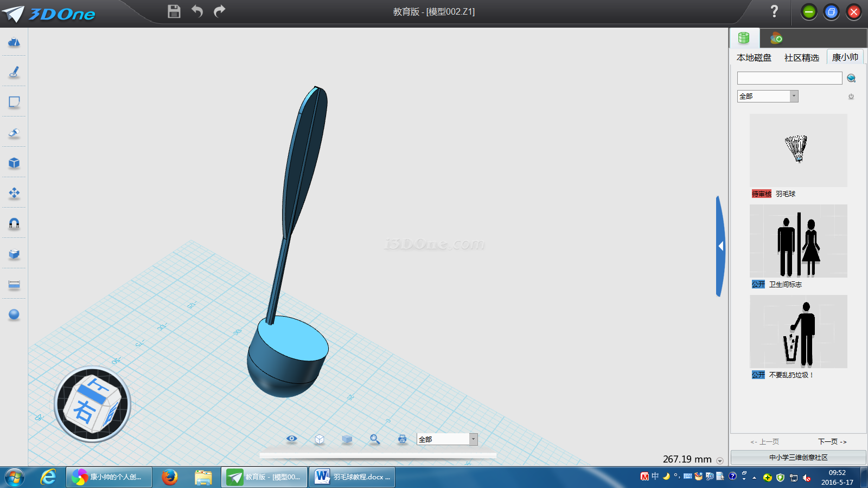
Task: Toggle wireframe cube display mode
Action: point(320,439)
